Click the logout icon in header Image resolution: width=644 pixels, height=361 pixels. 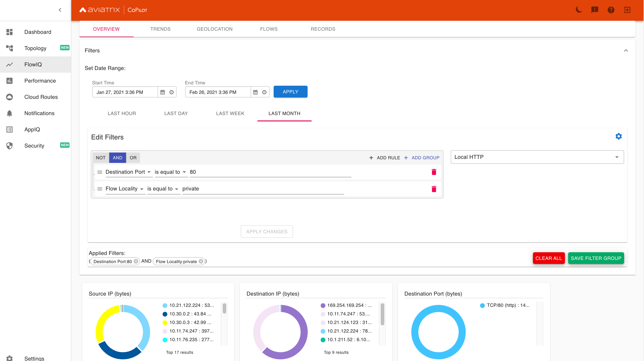pyautogui.click(x=627, y=10)
